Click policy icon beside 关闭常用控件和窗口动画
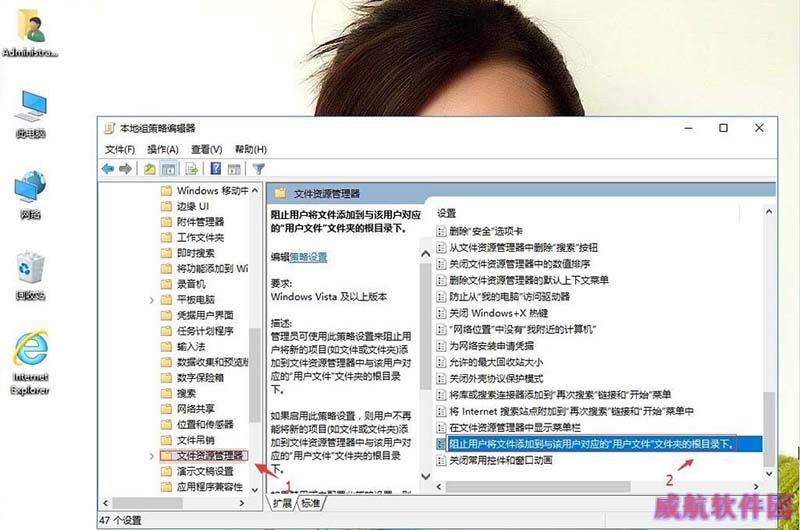 pyautogui.click(x=441, y=461)
